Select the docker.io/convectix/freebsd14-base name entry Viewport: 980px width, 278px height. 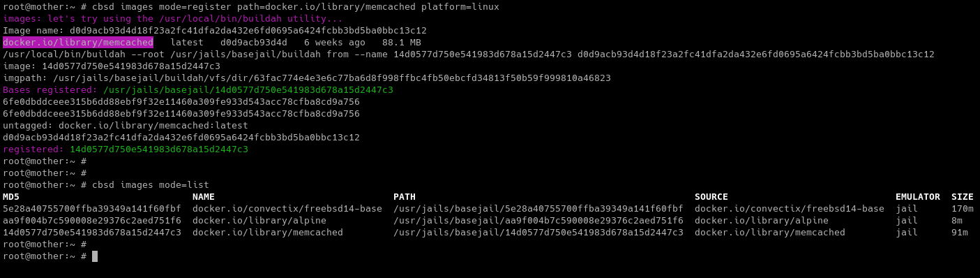point(287,209)
